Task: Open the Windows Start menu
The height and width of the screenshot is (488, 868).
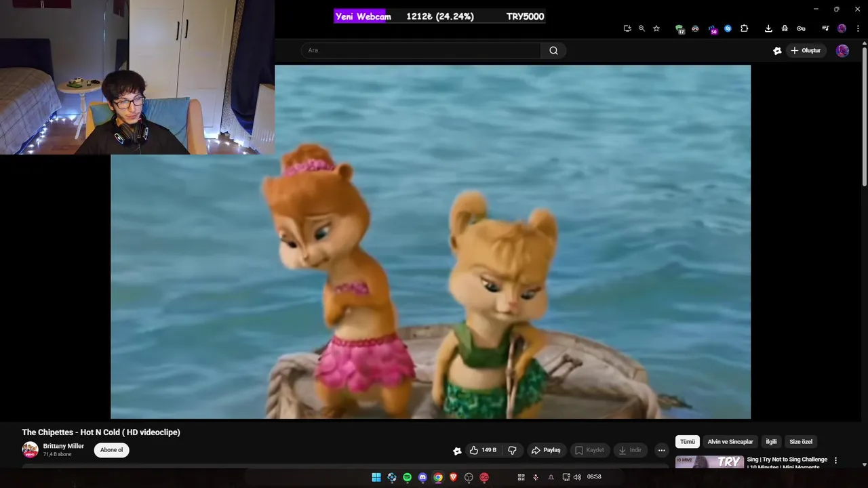Action: tap(376, 477)
